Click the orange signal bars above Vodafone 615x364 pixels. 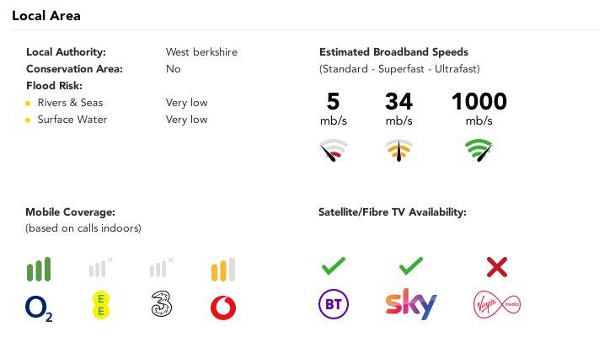click(x=222, y=269)
